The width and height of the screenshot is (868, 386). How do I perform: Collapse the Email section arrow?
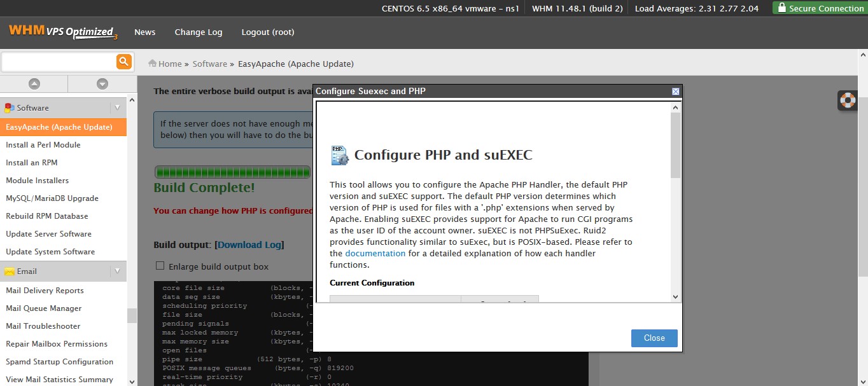117,271
